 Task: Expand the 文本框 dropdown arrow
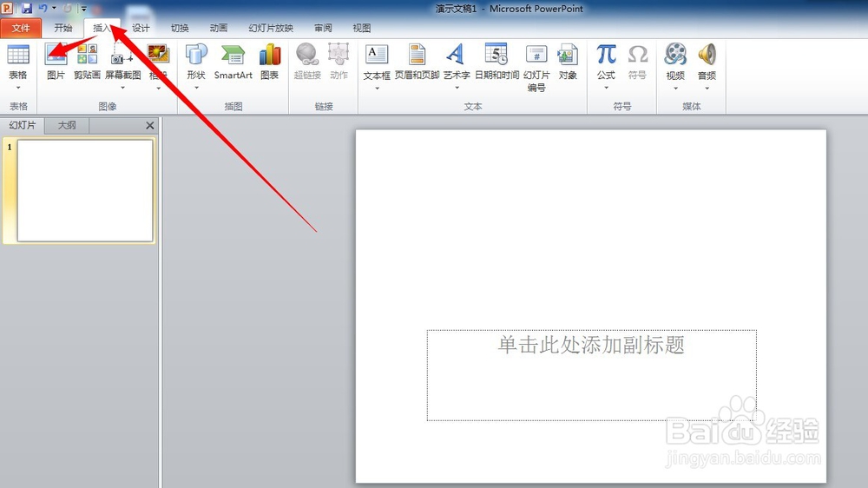click(377, 88)
